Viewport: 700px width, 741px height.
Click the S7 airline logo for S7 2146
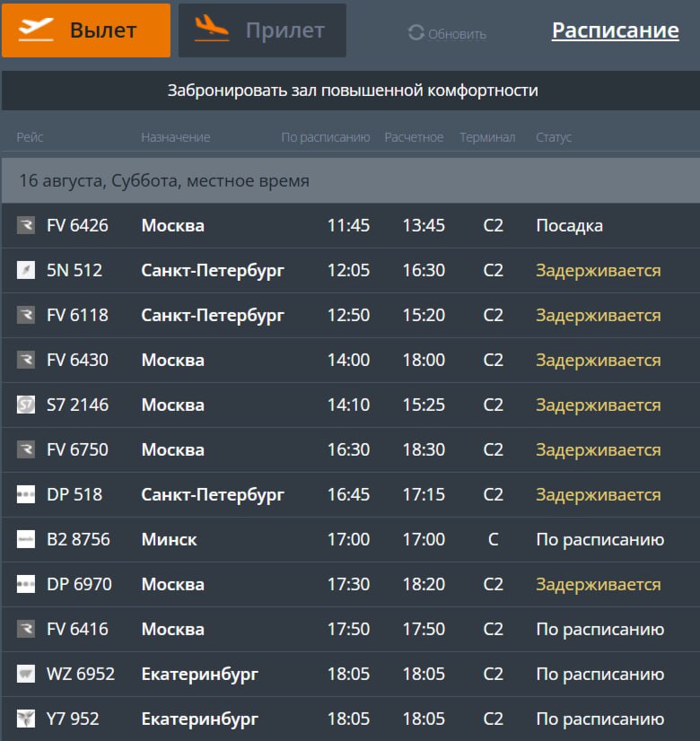click(26, 405)
